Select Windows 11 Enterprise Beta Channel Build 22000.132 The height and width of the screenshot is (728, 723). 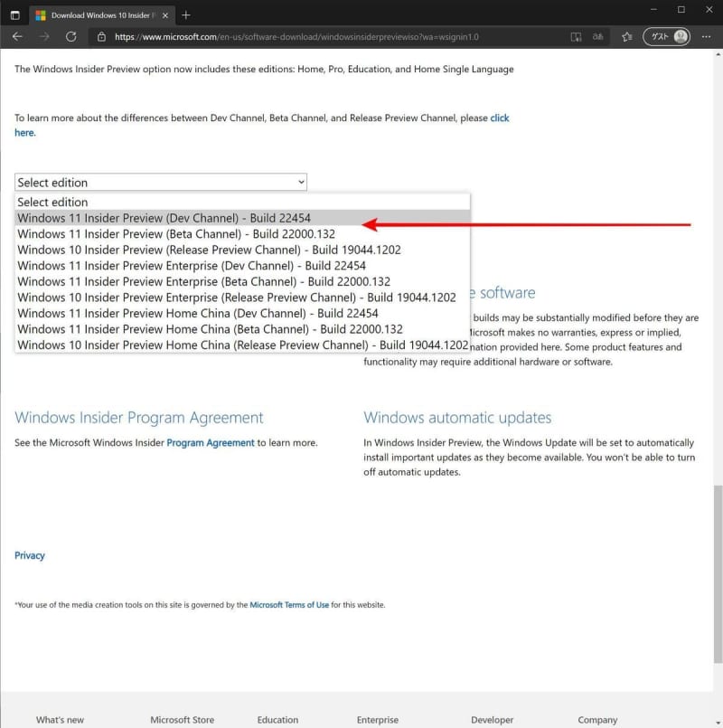243,281
